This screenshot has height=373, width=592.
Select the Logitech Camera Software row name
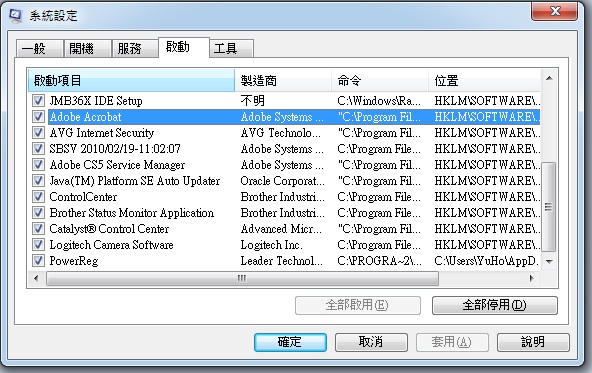[x=112, y=245]
